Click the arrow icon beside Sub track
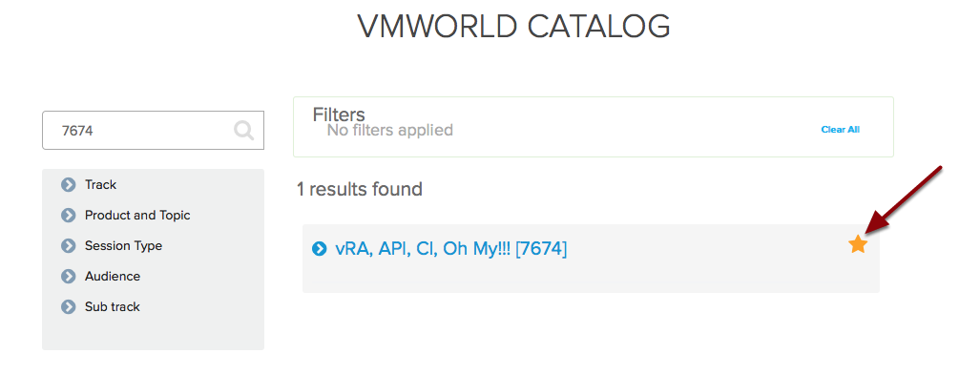Image resolution: width=980 pixels, height=375 pixels. point(68,307)
